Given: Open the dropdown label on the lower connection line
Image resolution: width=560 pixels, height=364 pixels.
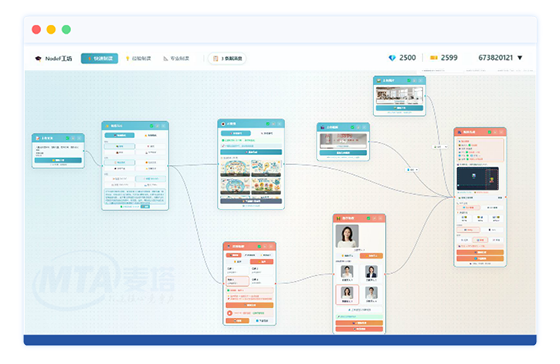Looking at the screenshot, I should pyautogui.click(x=412, y=170).
